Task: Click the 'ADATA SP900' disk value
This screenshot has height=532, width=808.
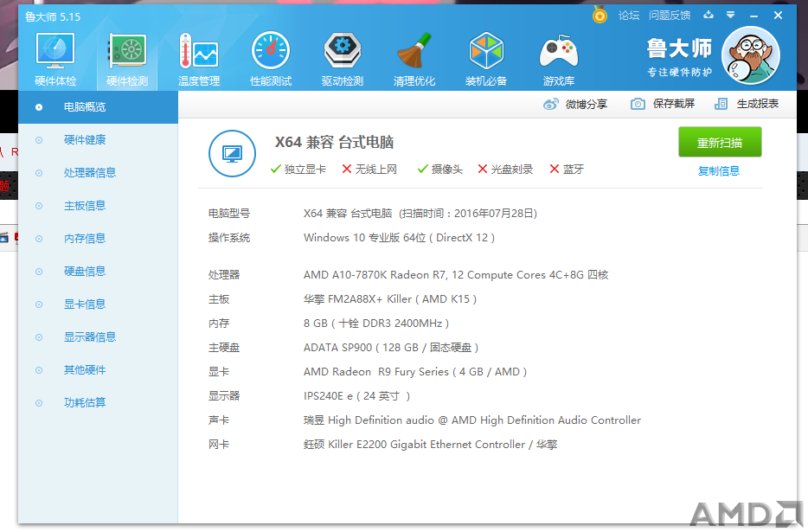Action: (x=337, y=348)
